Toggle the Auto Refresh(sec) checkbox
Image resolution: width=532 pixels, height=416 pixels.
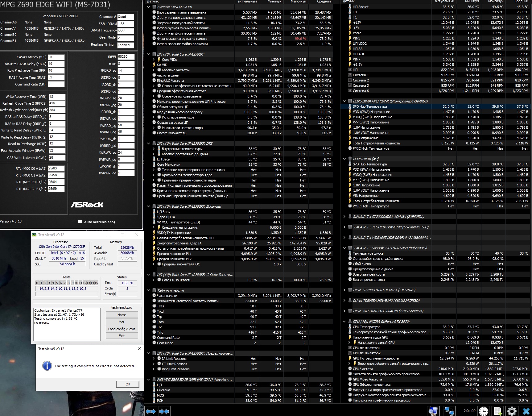[80, 222]
